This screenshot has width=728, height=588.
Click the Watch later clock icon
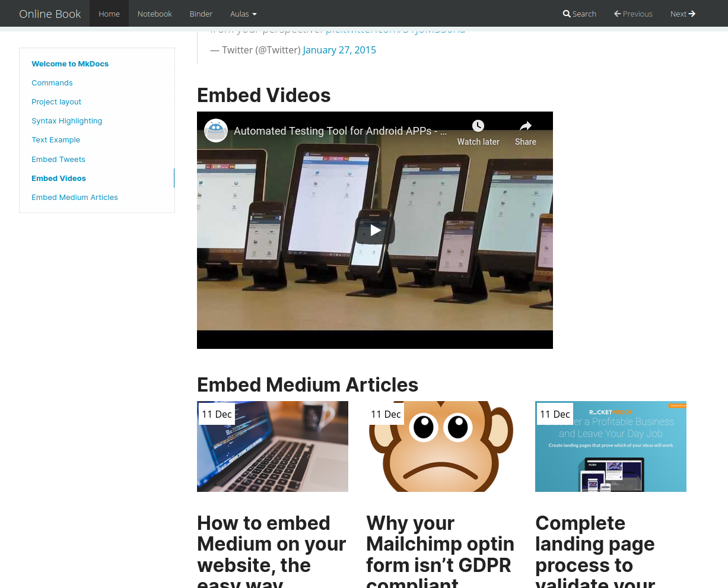tap(478, 126)
